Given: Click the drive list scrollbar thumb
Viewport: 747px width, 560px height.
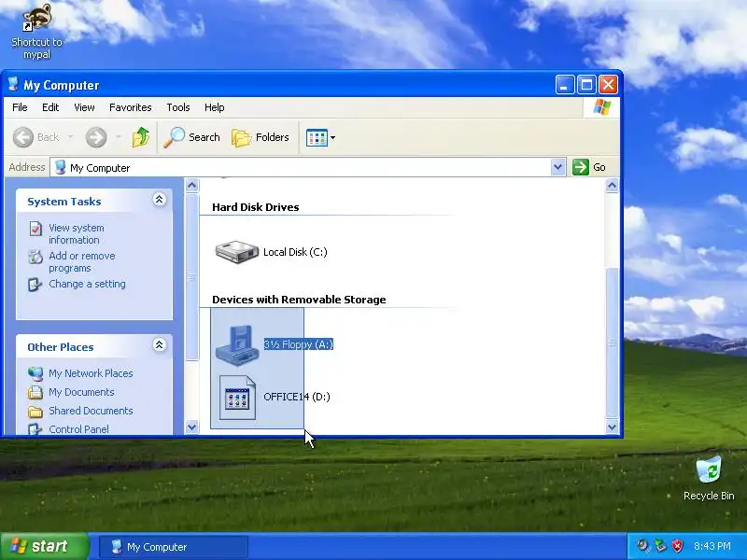Looking at the screenshot, I should (613, 343).
